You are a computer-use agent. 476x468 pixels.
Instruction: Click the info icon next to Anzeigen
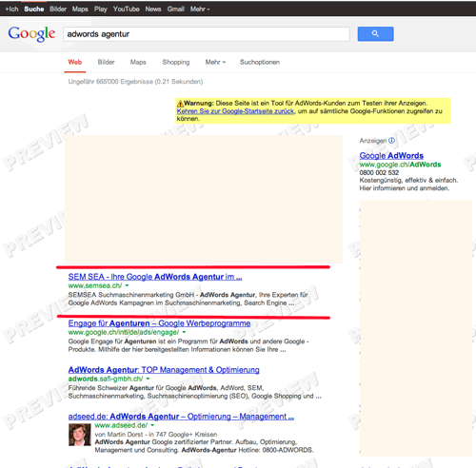(392, 140)
